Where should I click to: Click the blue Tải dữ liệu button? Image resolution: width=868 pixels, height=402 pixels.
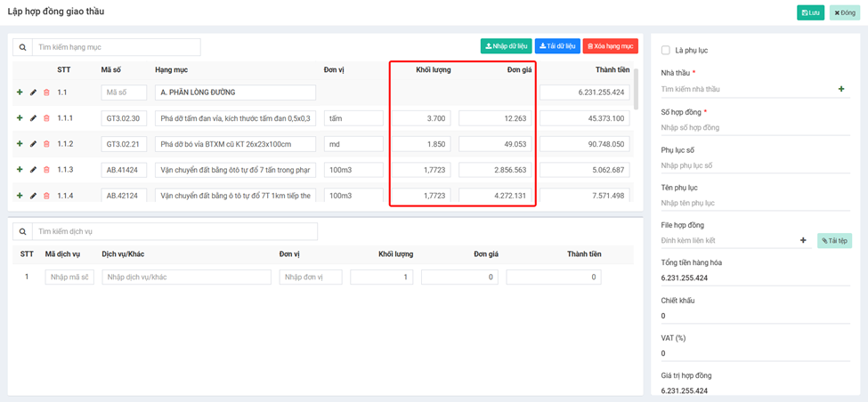tap(557, 46)
